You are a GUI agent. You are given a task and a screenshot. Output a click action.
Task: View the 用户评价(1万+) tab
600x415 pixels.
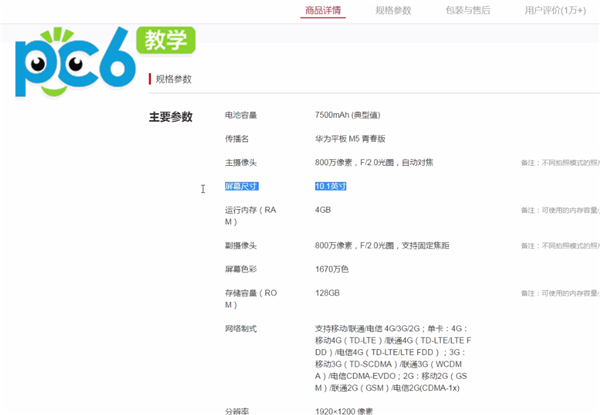[555, 10]
